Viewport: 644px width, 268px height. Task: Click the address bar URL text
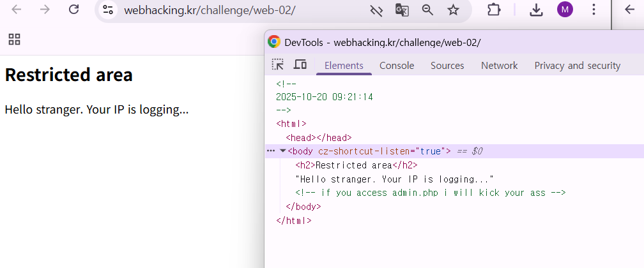210,10
